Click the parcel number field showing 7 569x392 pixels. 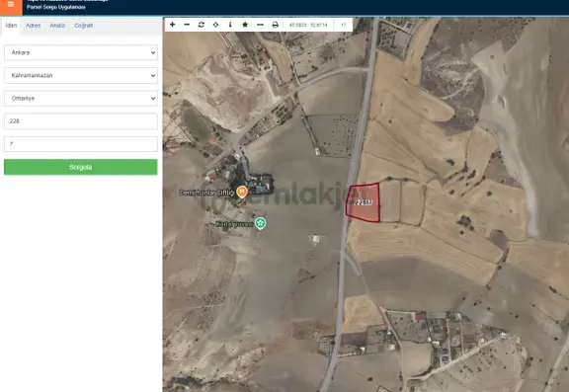coord(81,144)
